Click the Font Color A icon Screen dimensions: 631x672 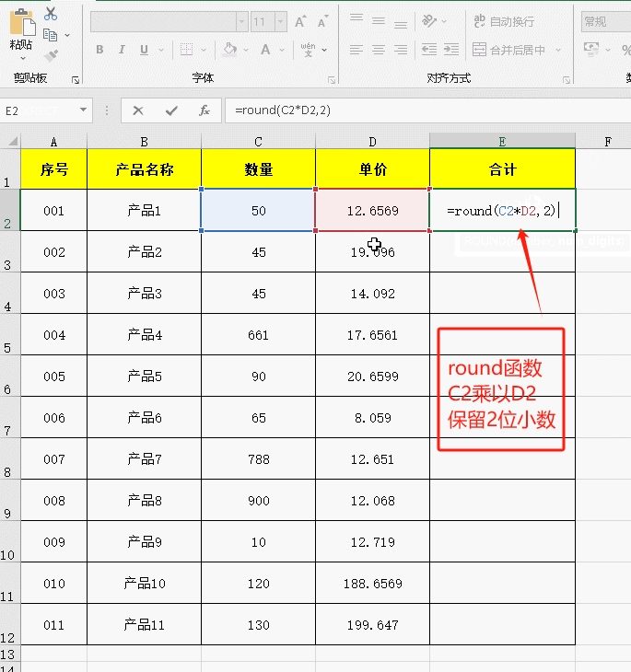point(265,50)
